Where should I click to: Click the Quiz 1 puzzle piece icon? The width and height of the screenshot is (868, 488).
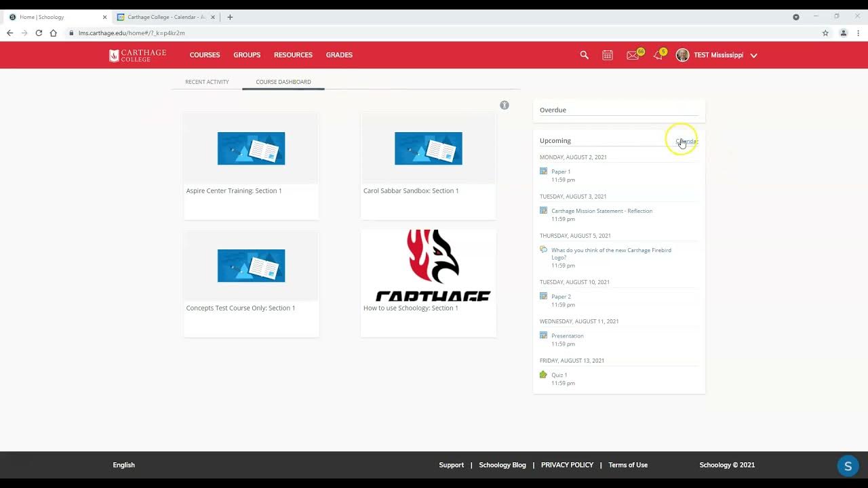(x=543, y=374)
